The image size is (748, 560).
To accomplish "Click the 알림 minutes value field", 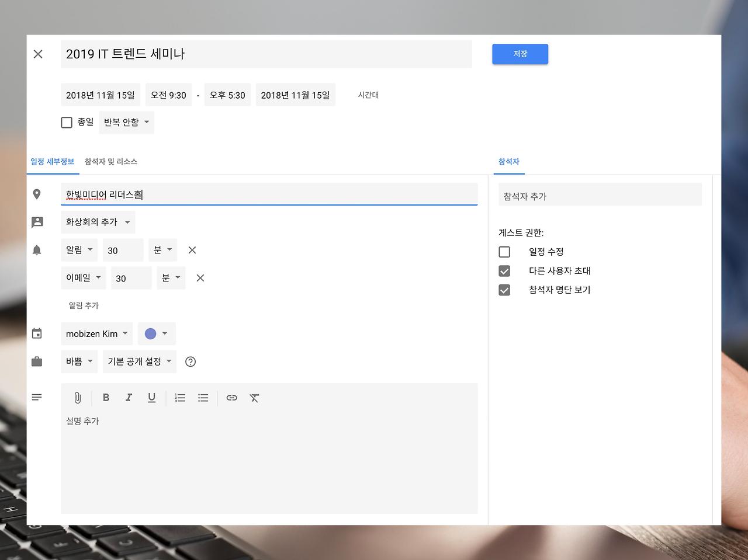I will tap(123, 250).
